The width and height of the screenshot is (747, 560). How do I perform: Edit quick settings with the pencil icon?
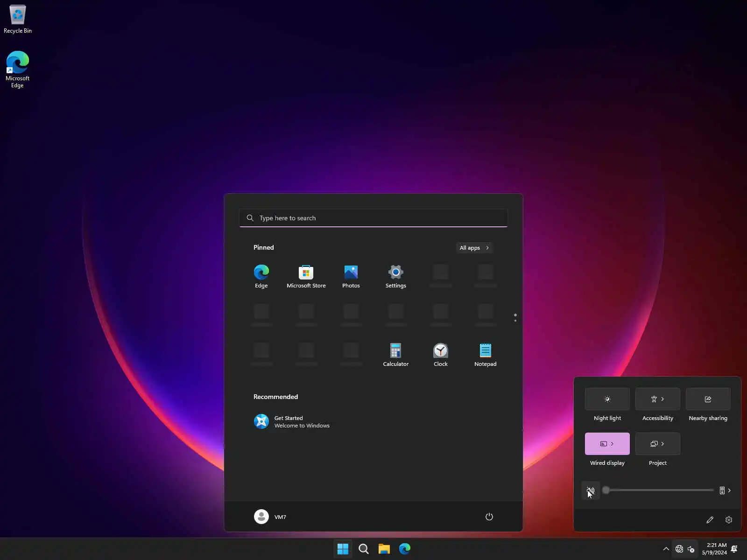(710, 520)
